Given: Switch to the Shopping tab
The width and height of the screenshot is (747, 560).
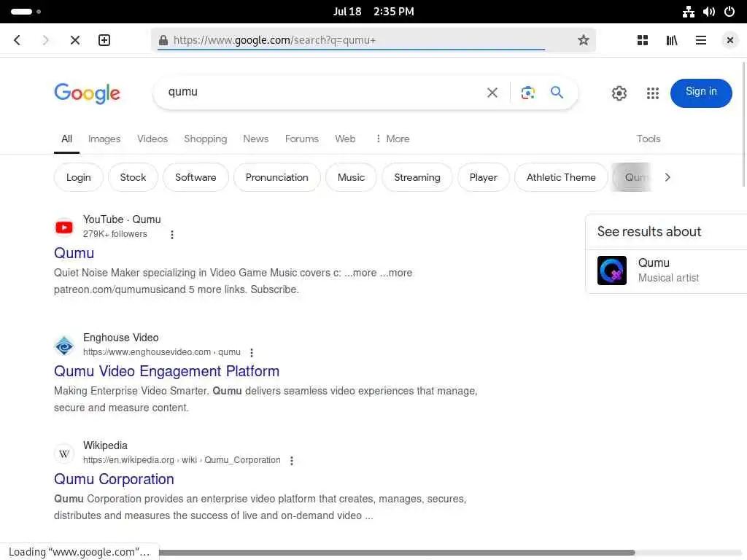Looking at the screenshot, I should 205,139.
